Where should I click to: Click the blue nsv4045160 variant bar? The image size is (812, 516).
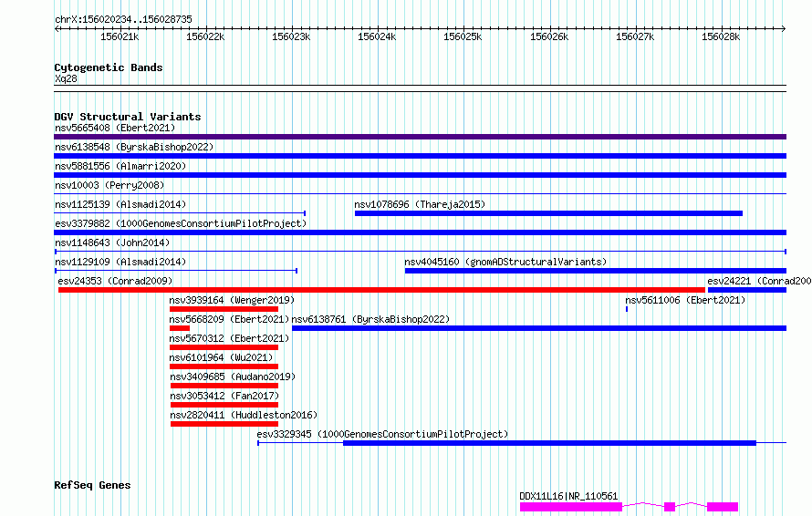coord(596,271)
